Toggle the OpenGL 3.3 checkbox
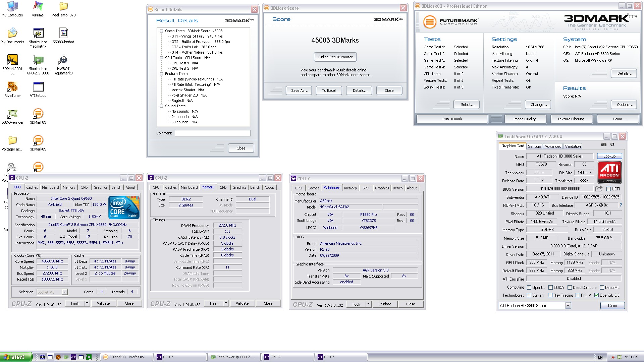This screenshot has height=362, width=644. [596, 295]
